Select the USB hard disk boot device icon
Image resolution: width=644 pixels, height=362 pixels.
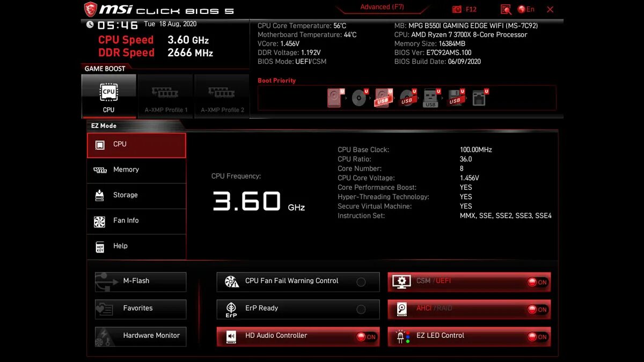click(384, 98)
